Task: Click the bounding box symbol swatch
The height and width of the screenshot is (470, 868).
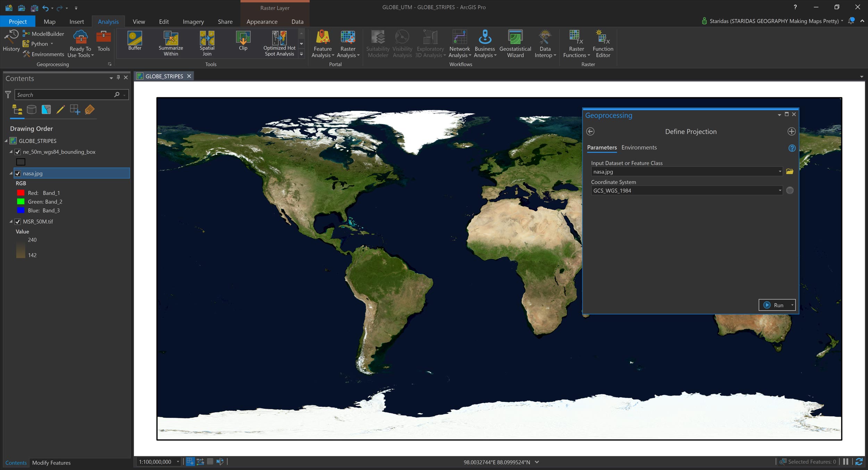Action: coord(21,162)
